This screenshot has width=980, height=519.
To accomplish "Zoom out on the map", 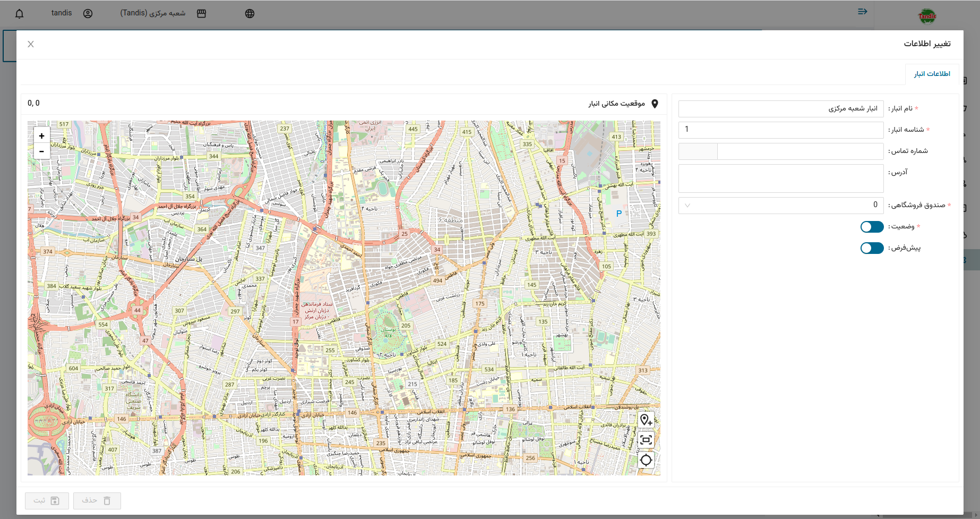I will [x=41, y=151].
